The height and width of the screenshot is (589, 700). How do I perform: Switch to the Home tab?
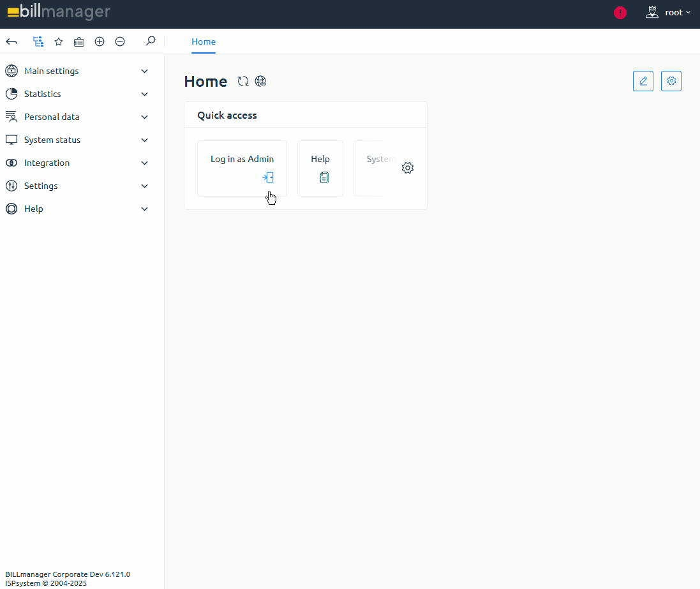coord(204,41)
